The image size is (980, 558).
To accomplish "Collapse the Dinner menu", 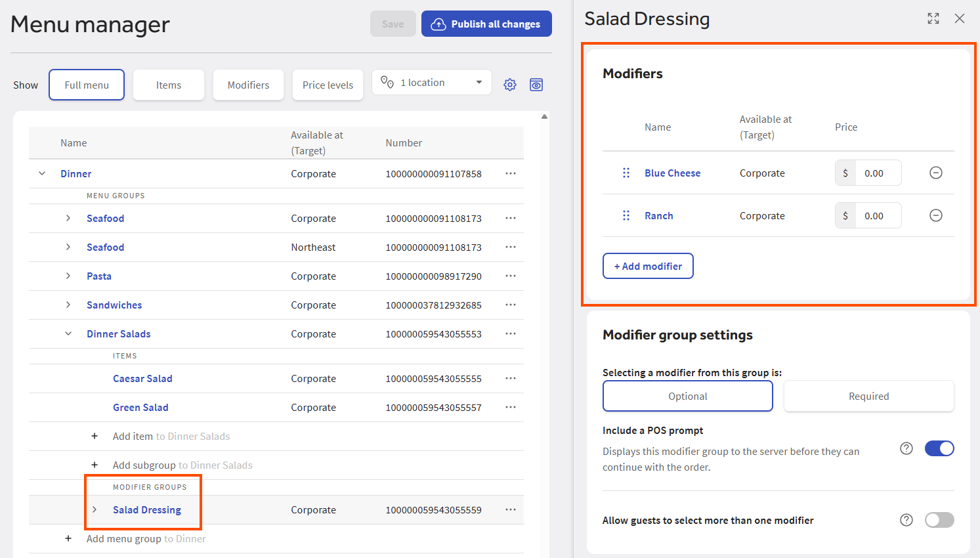I will point(42,173).
